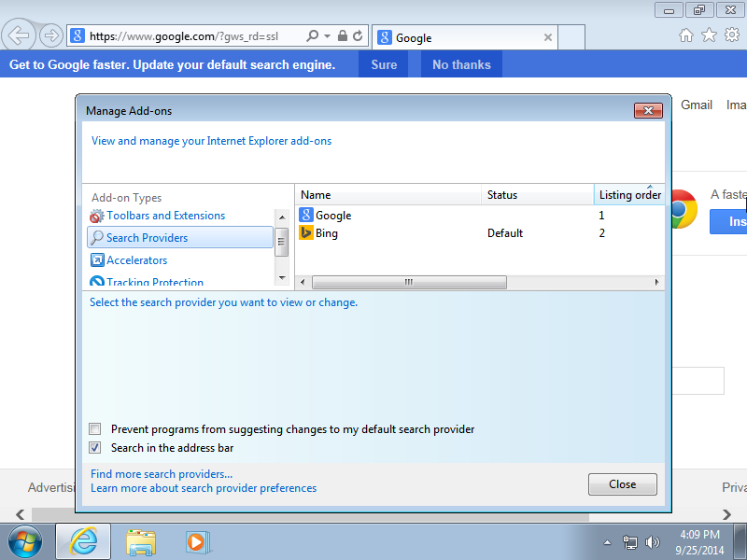
Task: Click the Close button in Manage Add-ons
Action: [x=622, y=484]
